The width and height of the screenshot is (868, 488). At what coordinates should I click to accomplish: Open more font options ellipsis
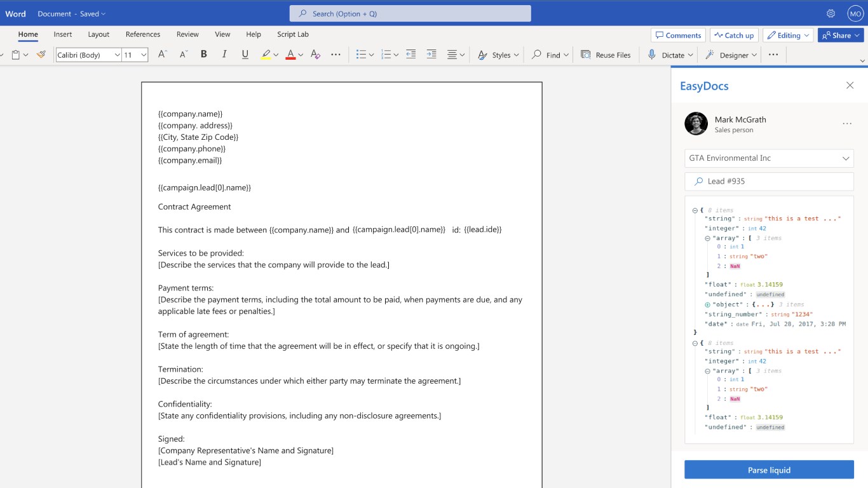[336, 55]
